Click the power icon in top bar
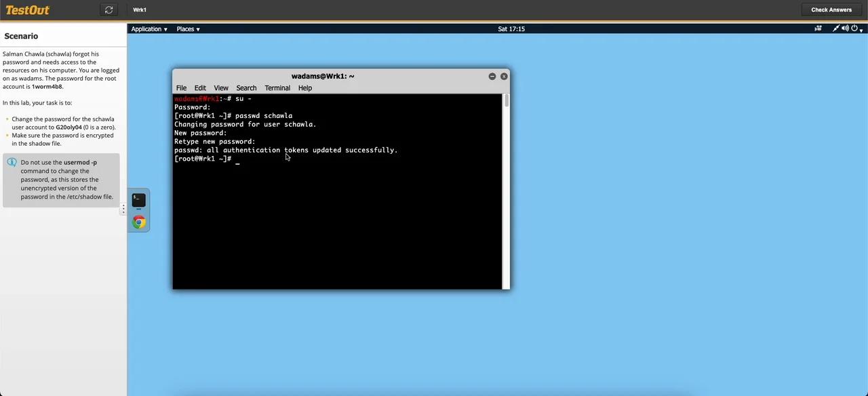The width and height of the screenshot is (868, 396). click(x=854, y=28)
